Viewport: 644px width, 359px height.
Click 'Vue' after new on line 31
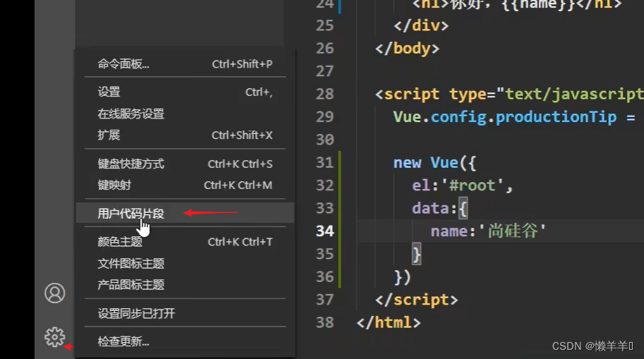click(x=444, y=163)
